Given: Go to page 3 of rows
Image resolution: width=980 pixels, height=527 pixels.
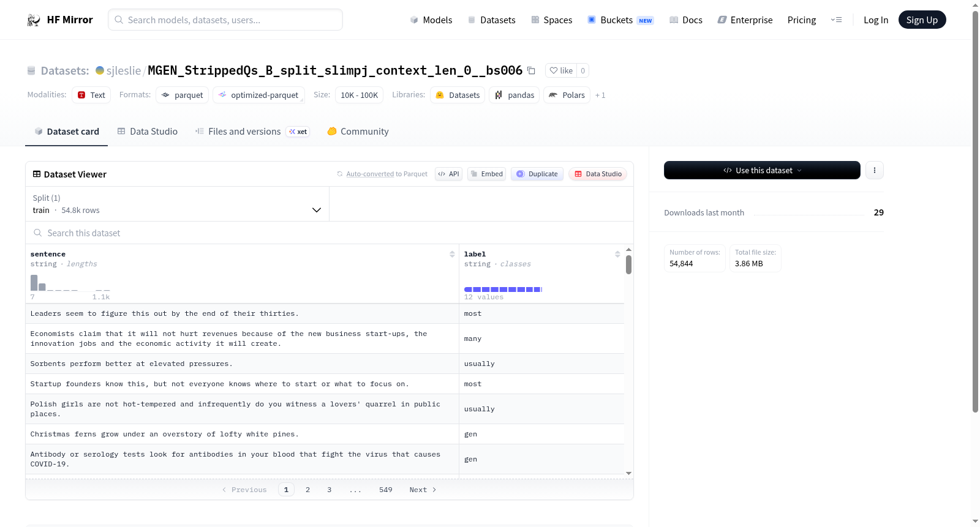Looking at the screenshot, I should point(330,490).
